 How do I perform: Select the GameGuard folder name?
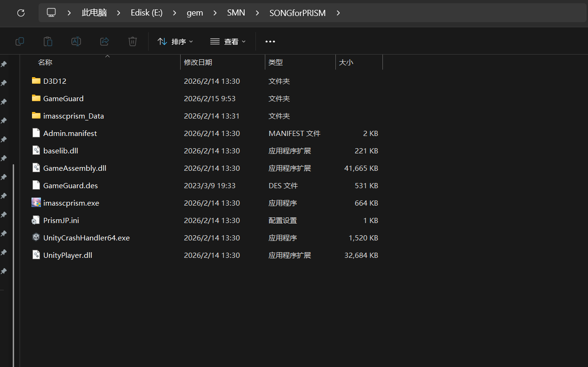coord(64,98)
